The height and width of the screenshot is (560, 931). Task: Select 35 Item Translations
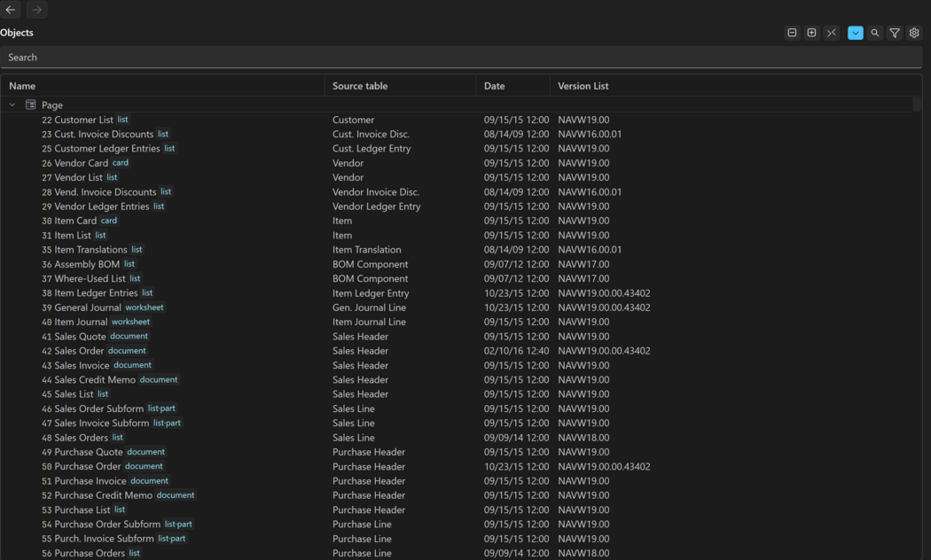pyautogui.click(x=84, y=250)
